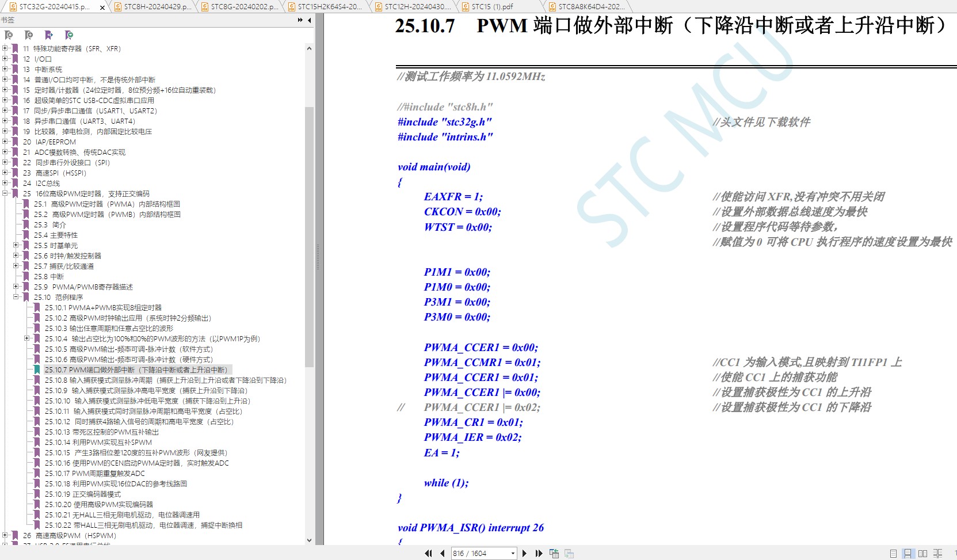This screenshot has height=560, width=957.
Task: Click the bookmarks panel scrollbar thumb
Action: click(x=310, y=237)
